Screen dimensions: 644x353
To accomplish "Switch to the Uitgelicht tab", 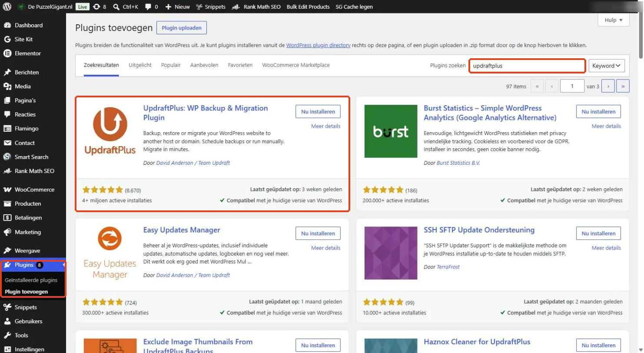I will pyautogui.click(x=140, y=65).
